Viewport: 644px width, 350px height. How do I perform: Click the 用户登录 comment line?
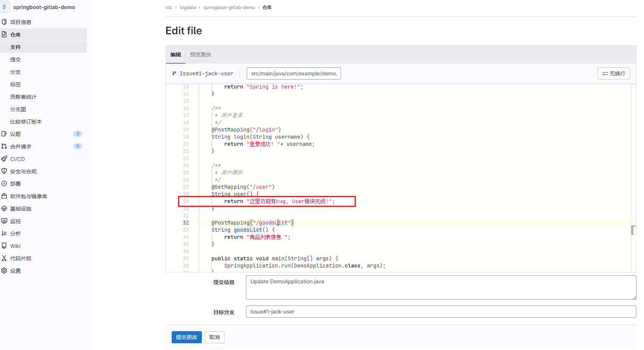point(229,115)
